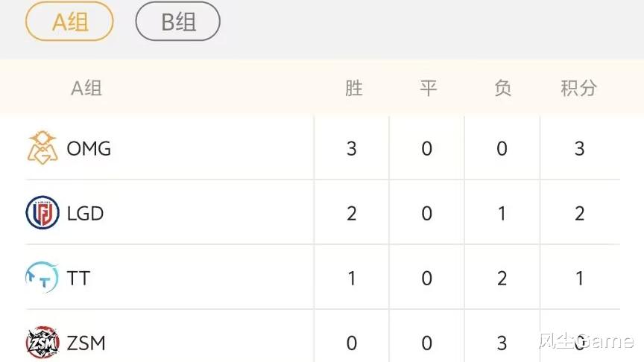This screenshot has width=644, height=362.
Task: Select the OMG team name
Action: (x=89, y=148)
